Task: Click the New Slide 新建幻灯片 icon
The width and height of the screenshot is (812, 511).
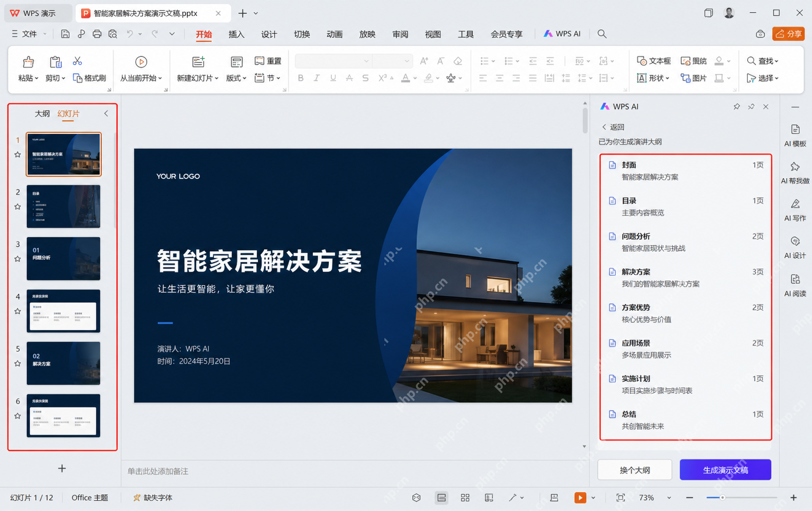Action: coord(198,62)
